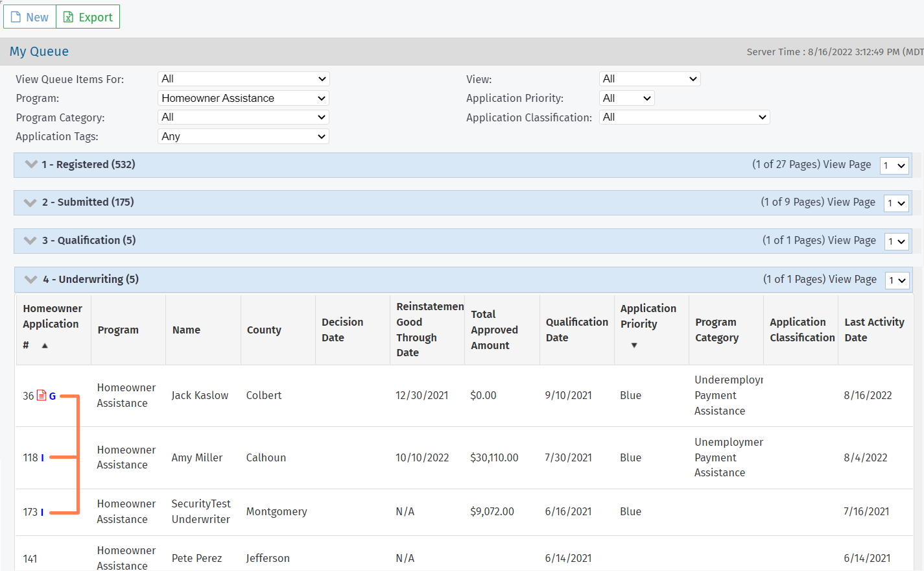The width and height of the screenshot is (924, 571).
Task: Sort table by County column header
Action: coord(264,330)
